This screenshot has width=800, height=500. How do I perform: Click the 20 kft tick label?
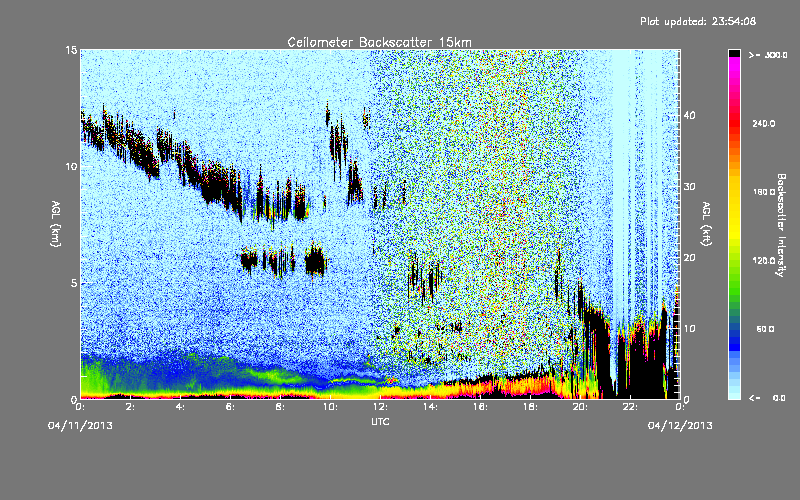click(x=689, y=258)
